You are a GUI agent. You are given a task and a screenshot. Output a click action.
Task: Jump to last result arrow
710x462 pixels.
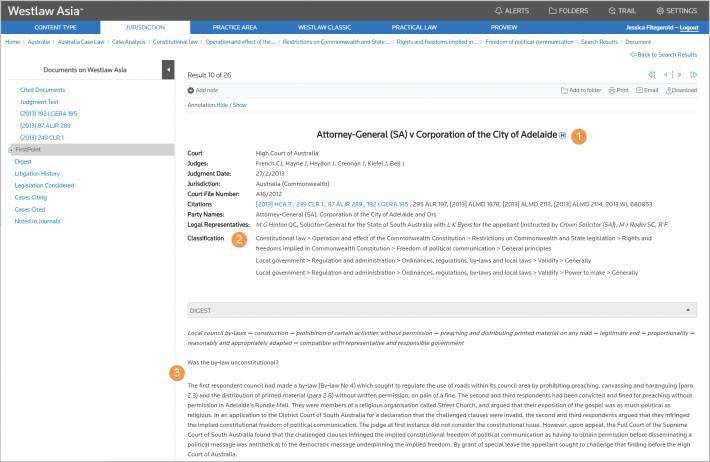click(693, 75)
